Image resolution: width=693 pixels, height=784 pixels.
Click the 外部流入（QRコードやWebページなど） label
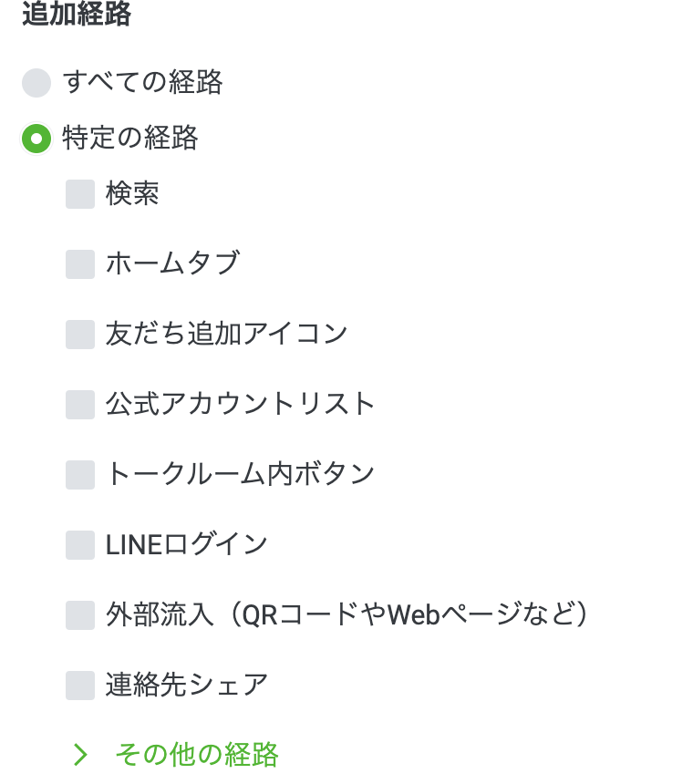point(347,615)
